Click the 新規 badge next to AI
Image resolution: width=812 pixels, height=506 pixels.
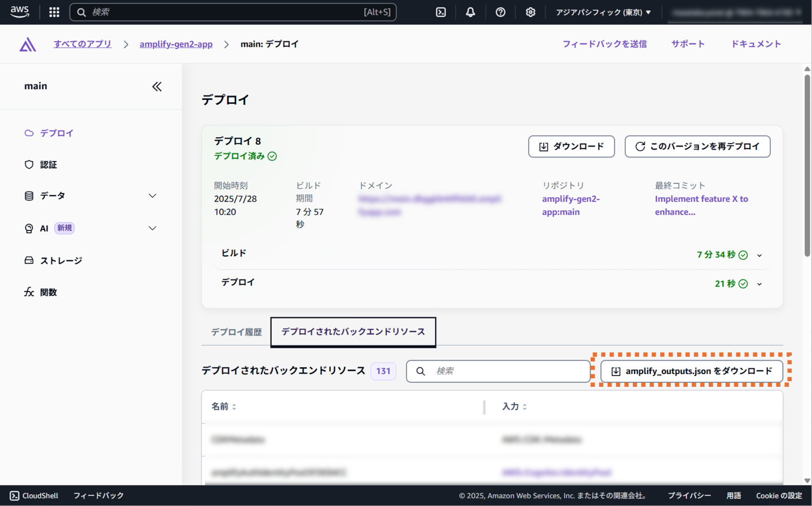click(x=64, y=228)
